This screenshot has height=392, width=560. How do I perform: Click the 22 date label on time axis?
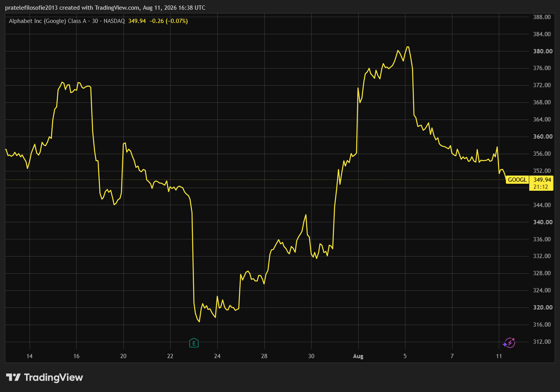tap(170, 356)
